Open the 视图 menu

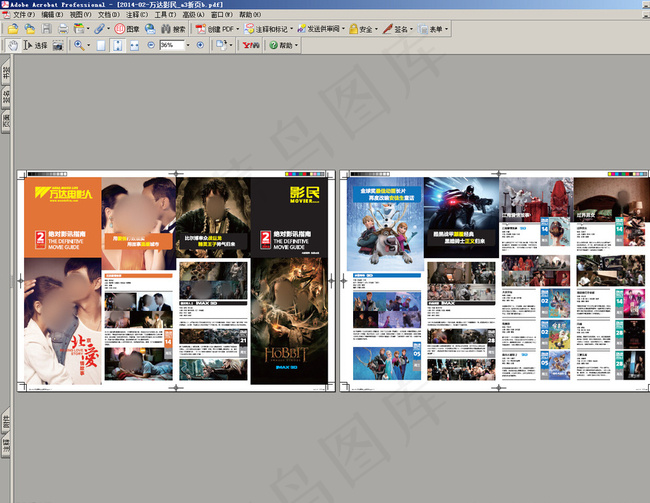point(80,15)
